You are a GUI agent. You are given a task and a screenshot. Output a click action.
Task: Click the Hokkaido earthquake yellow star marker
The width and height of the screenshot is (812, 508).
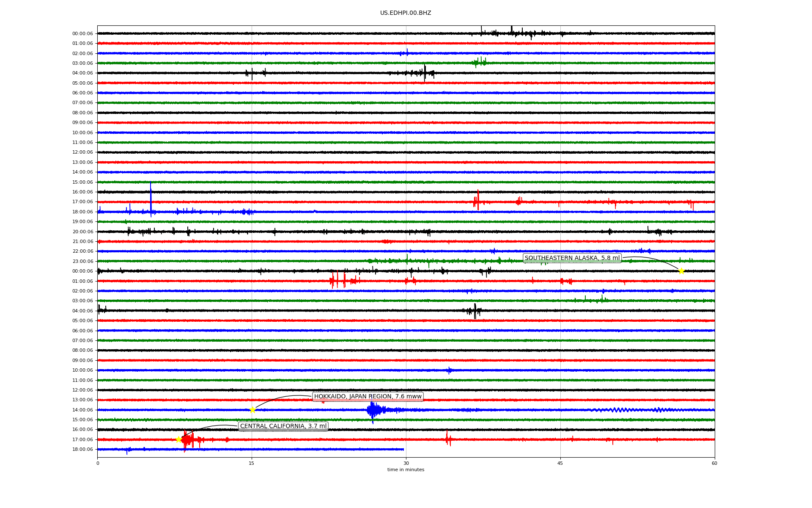pos(252,410)
